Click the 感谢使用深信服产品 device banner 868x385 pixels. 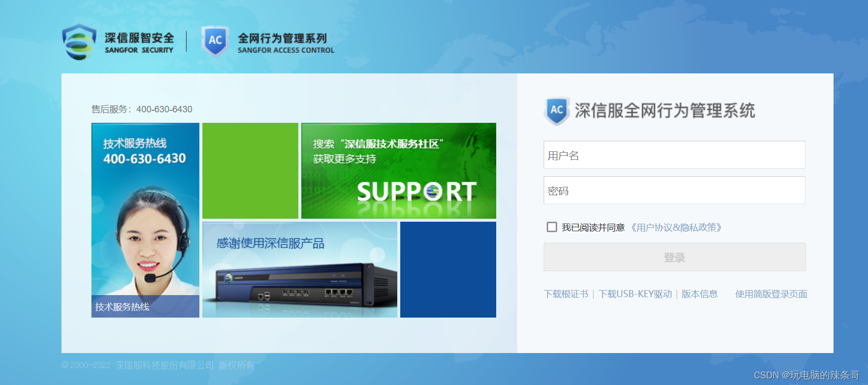click(300, 270)
